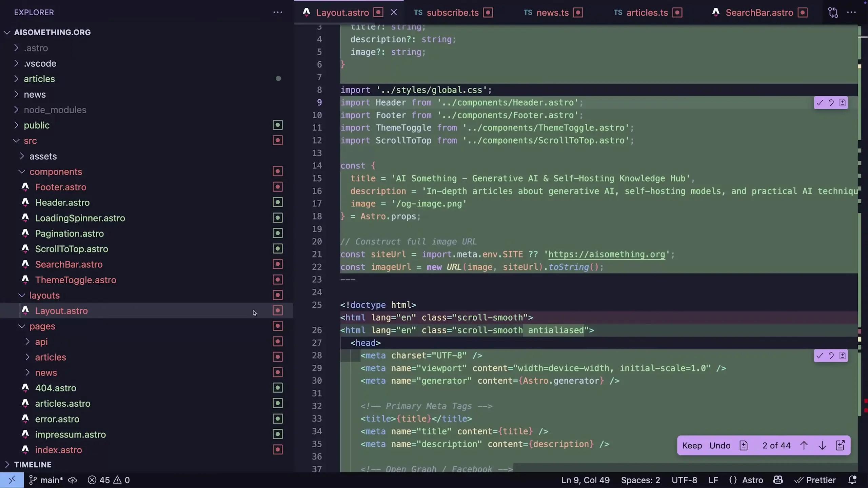Viewport: 868px width, 488px height.
Task: Go to previous change arrow
Action: click(x=804, y=446)
